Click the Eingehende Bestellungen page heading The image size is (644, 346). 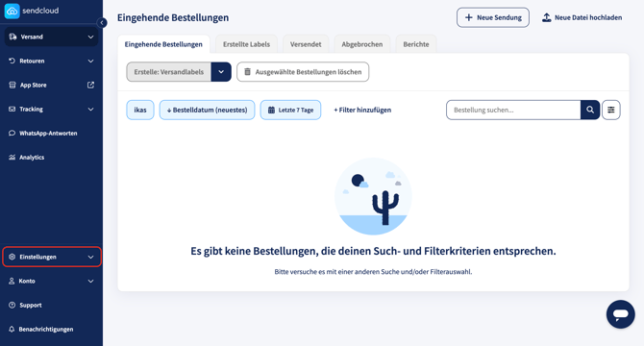click(173, 17)
